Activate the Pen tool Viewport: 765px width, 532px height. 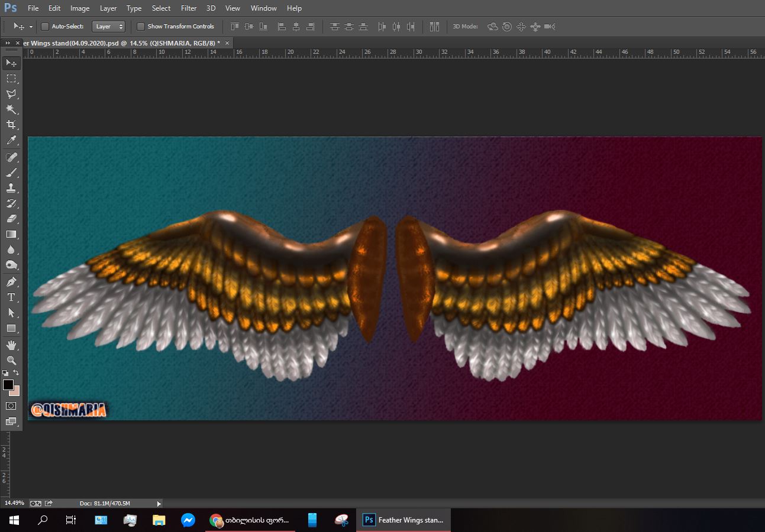point(11,281)
